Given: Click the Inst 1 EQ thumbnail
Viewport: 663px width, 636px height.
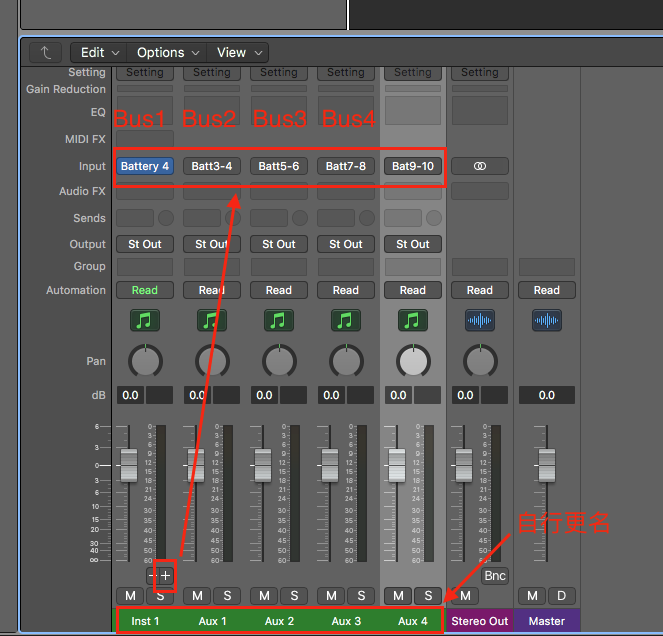Looking at the screenshot, I should (145, 110).
